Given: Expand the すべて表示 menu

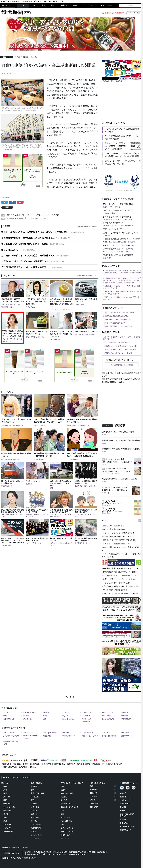Looking at the screenshot, I should point(107,5).
